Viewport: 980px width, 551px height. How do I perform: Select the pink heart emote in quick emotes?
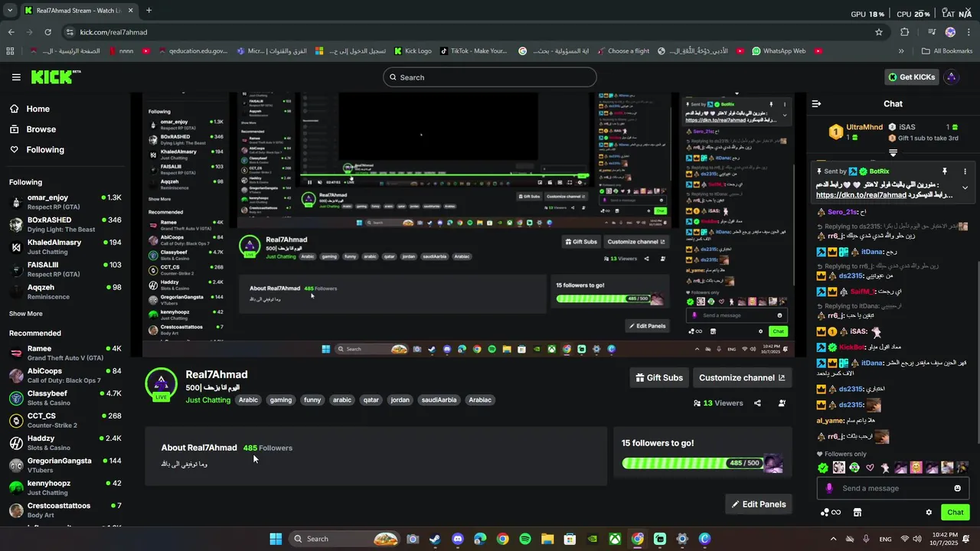(870, 468)
